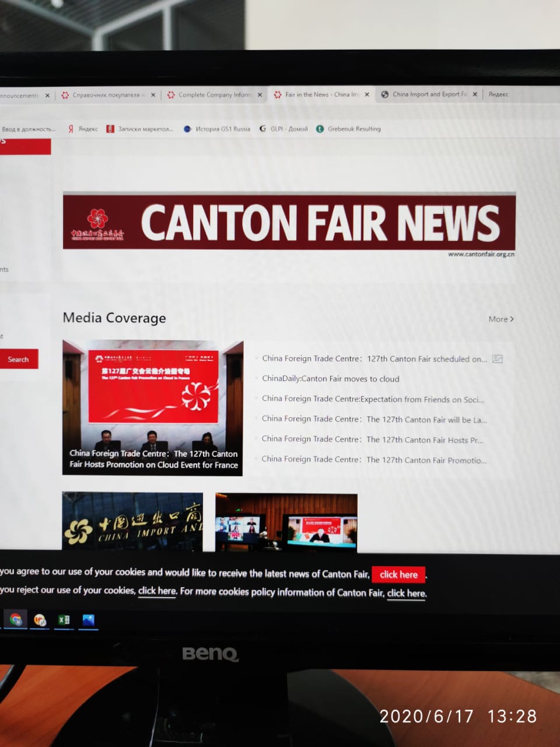
Task: Accept cookies with red click here button
Action: (x=398, y=575)
